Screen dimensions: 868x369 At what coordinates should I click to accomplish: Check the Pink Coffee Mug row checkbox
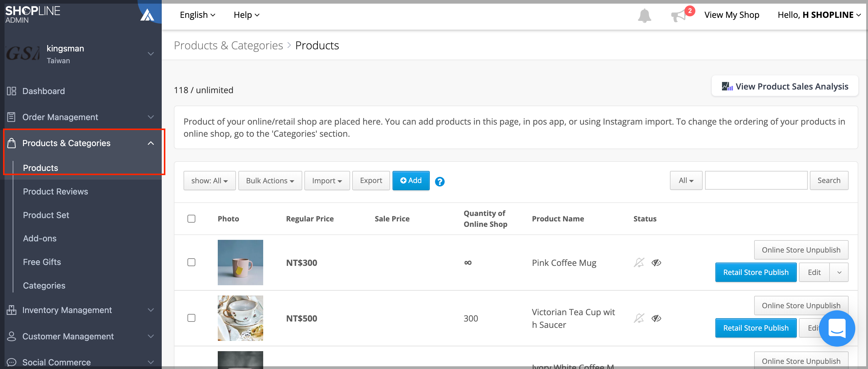pyautogui.click(x=191, y=262)
